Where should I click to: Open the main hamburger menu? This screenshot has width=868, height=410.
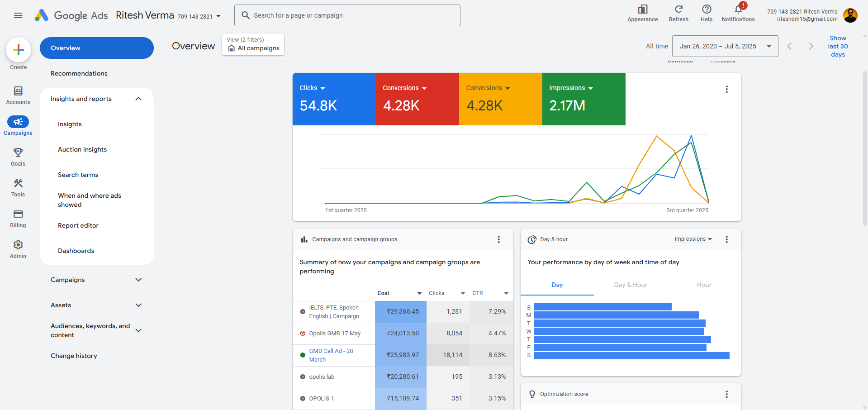[x=18, y=15]
